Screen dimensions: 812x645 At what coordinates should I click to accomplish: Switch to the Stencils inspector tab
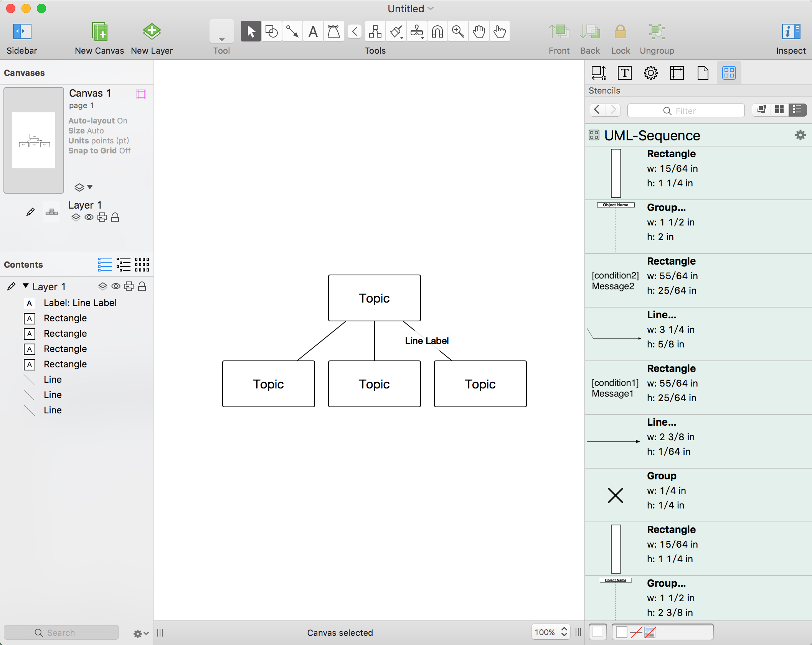[729, 73]
